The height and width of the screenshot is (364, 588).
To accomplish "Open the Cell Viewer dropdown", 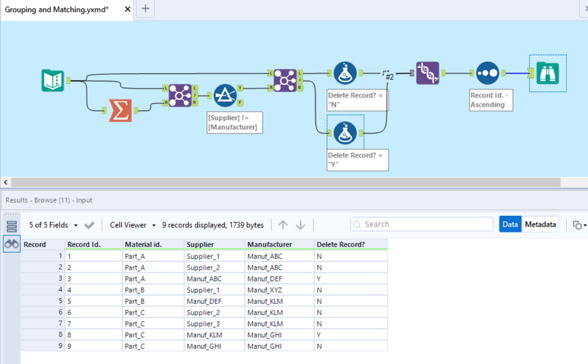I will point(132,225).
